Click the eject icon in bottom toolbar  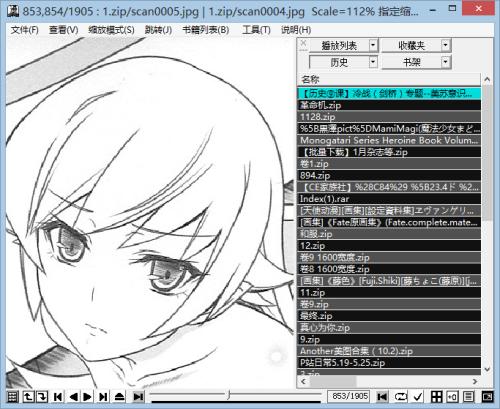[119, 397]
